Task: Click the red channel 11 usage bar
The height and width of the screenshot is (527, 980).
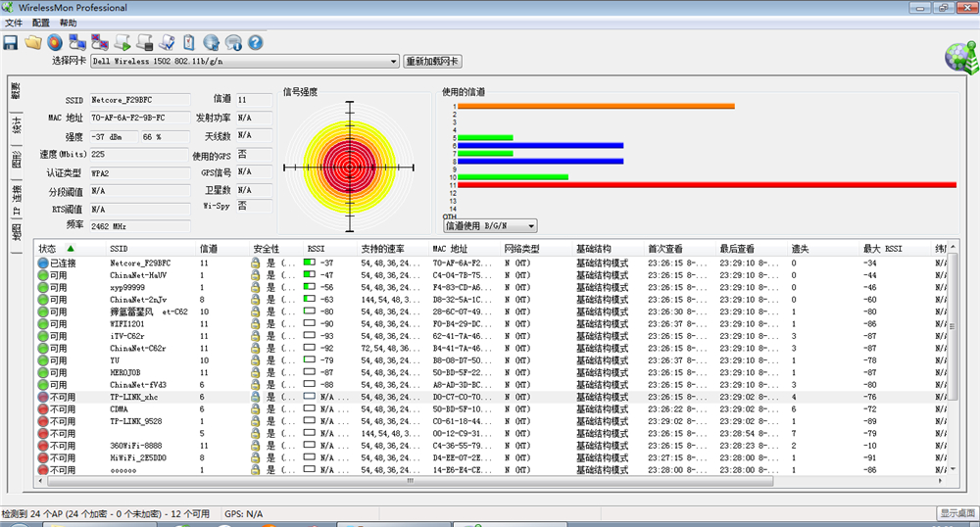Action: (706, 184)
